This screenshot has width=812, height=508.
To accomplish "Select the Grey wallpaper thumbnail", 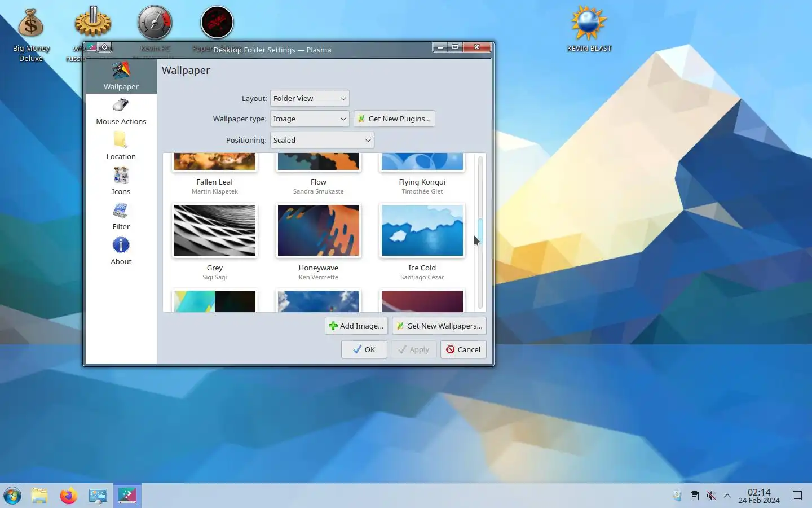I will [215, 230].
